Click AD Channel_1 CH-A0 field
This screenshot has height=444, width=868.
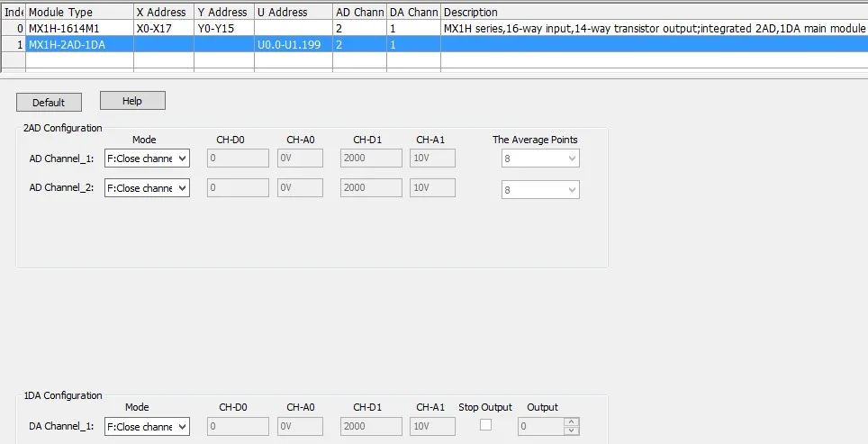tap(300, 158)
